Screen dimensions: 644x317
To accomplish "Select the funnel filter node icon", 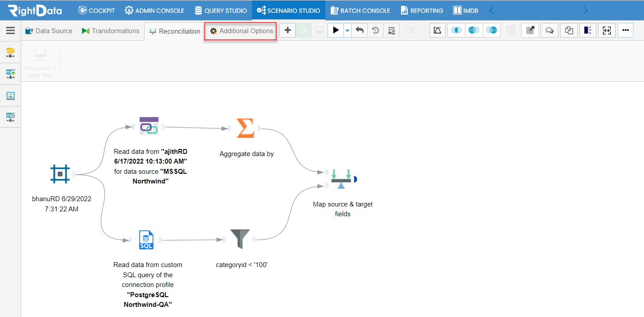I will click(x=240, y=239).
